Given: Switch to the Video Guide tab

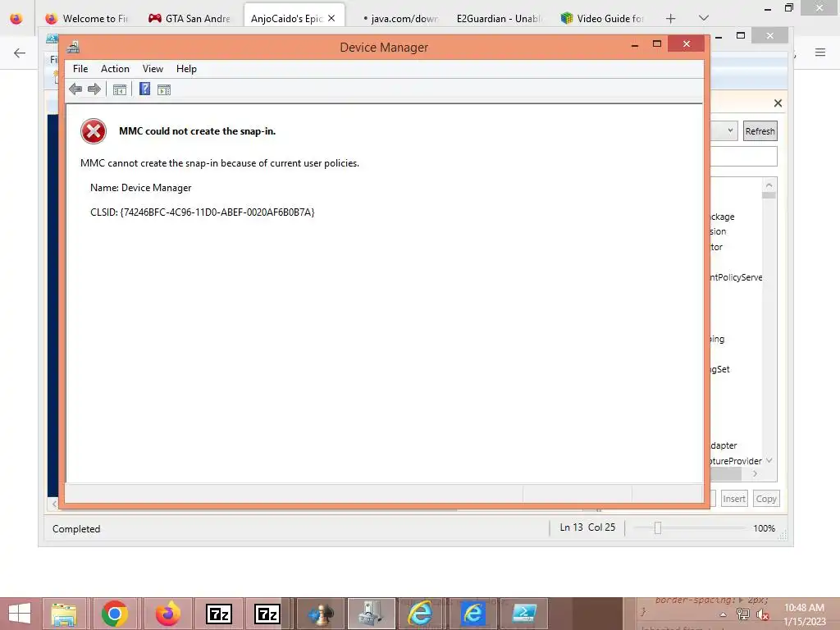Looking at the screenshot, I should 603,18.
